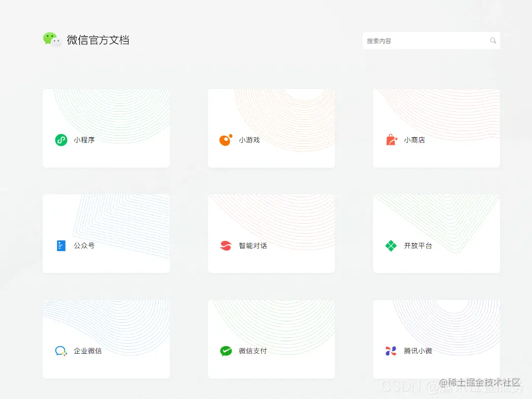
Task: Open the 智能对话 label text
Action: pyautogui.click(x=253, y=245)
